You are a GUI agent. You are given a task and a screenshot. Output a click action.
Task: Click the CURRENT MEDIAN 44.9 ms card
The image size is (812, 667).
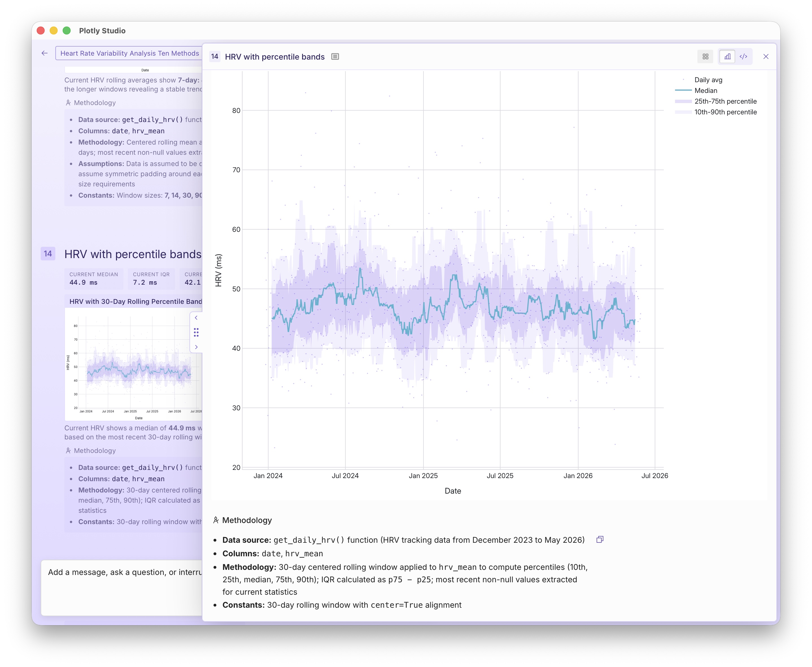tap(94, 278)
